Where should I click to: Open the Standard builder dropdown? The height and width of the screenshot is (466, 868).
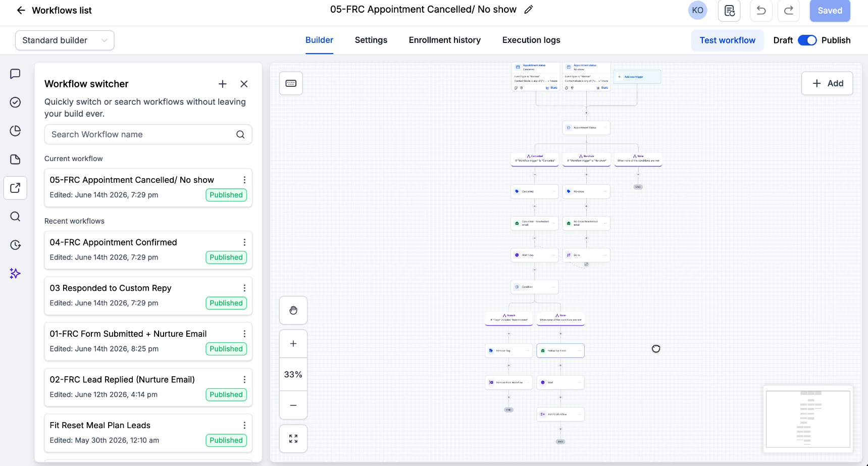(x=65, y=40)
